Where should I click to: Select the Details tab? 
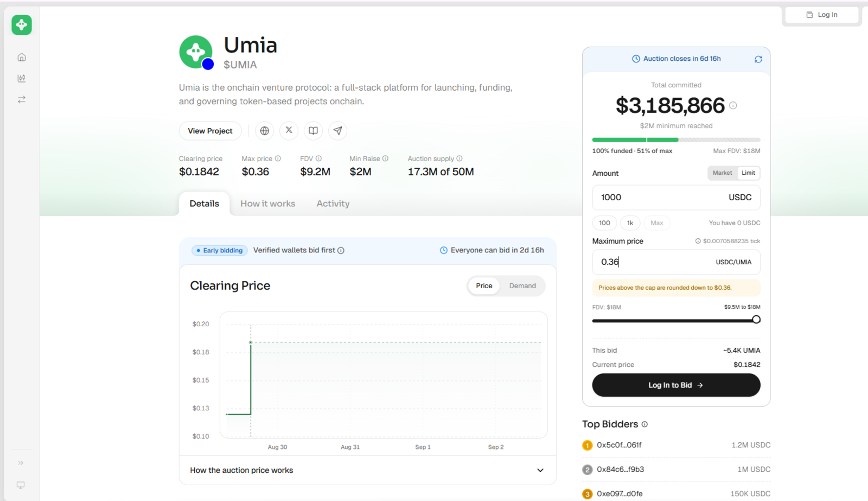(x=205, y=204)
